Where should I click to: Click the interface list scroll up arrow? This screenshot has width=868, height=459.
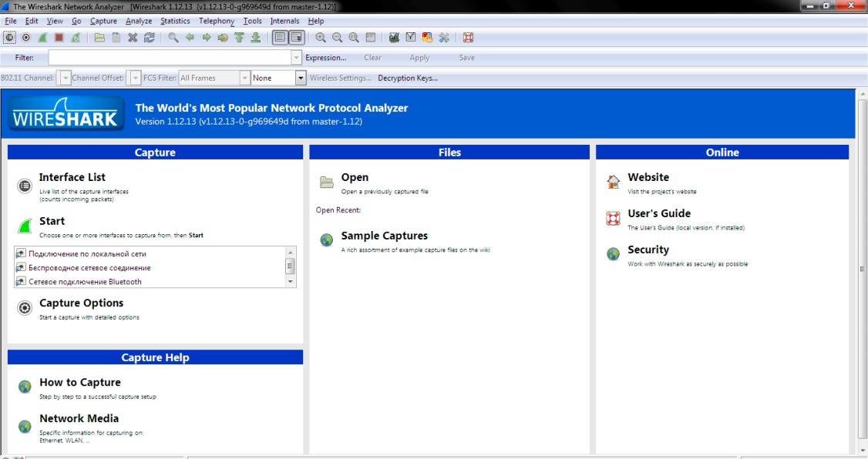[x=290, y=253]
